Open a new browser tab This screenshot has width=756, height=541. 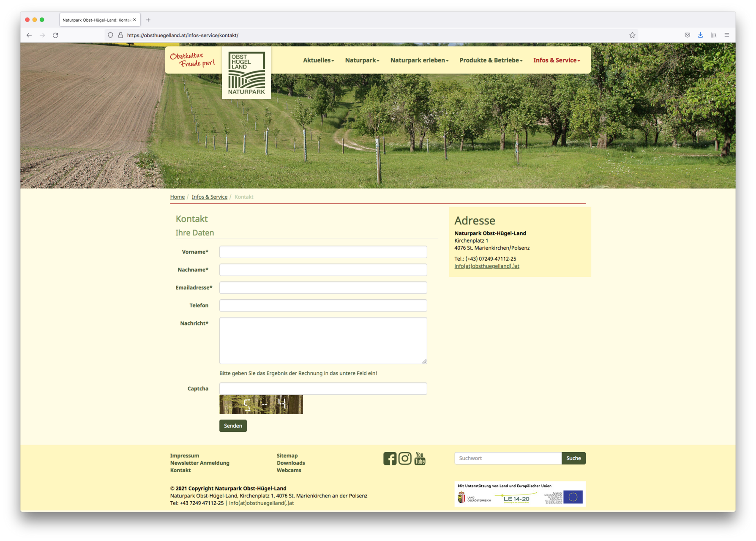click(148, 20)
